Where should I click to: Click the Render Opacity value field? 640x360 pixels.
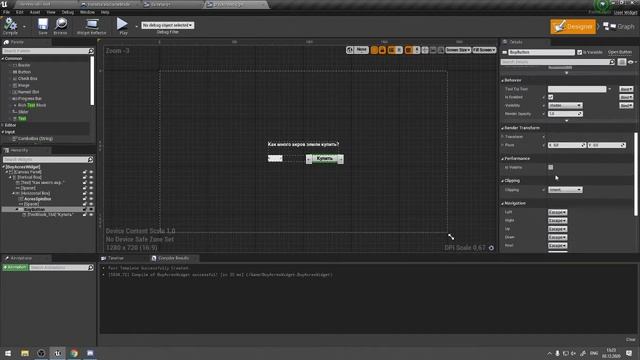point(565,114)
